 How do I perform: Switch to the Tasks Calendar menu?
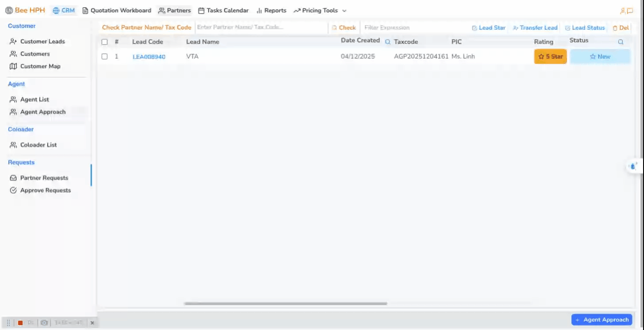tap(223, 11)
